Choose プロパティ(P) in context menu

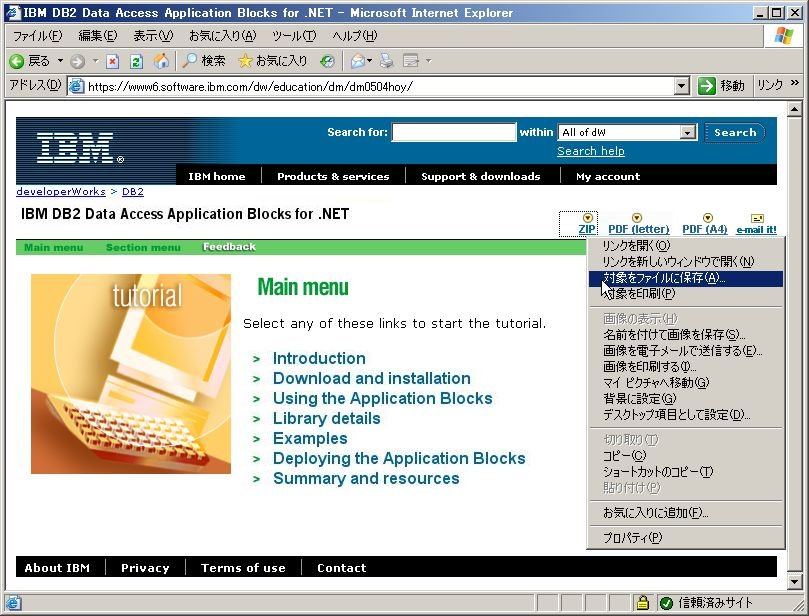(x=685, y=538)
